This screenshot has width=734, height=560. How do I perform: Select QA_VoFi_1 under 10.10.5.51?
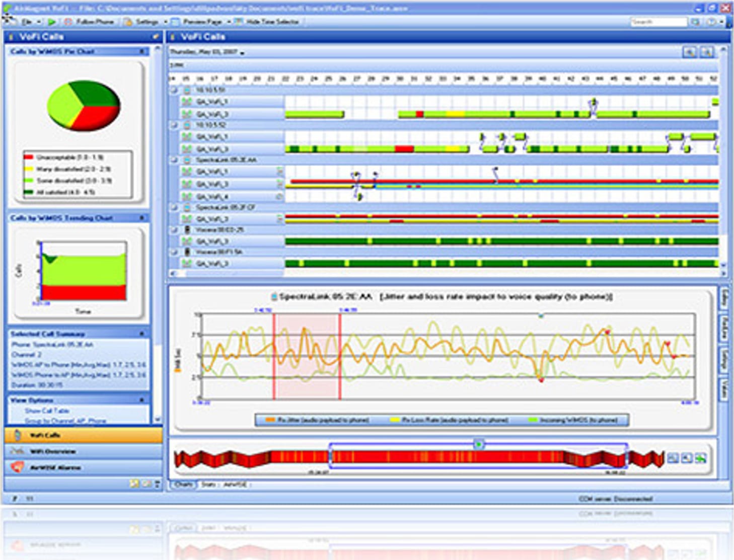click(x=212, y=102)
